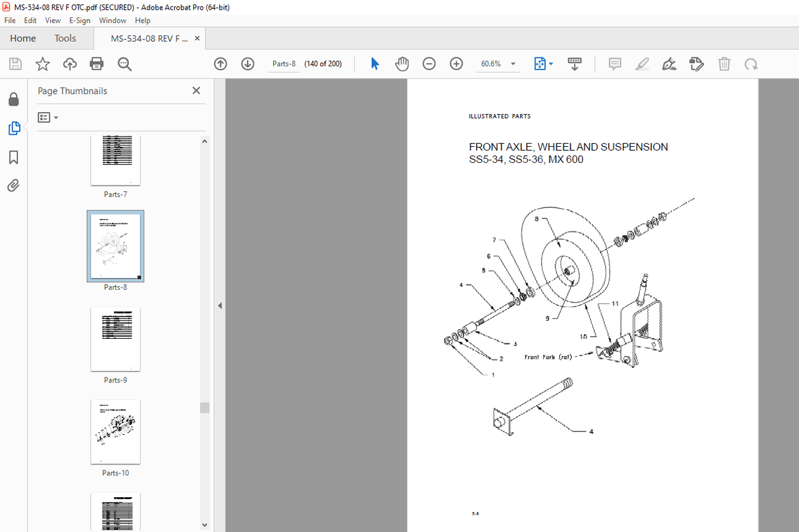Print the current PDF document
The height and width of the screenshot is (532, 799).
click(96, 64)
